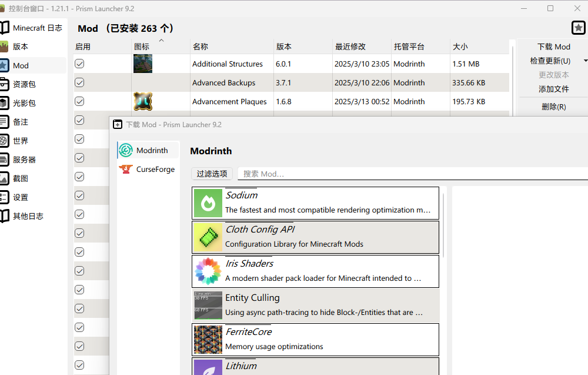Image resolution: width=588 pixels, height=375 pixels.
Task: Click the Iris Shaders colorful icon
Action: (208, 271)
